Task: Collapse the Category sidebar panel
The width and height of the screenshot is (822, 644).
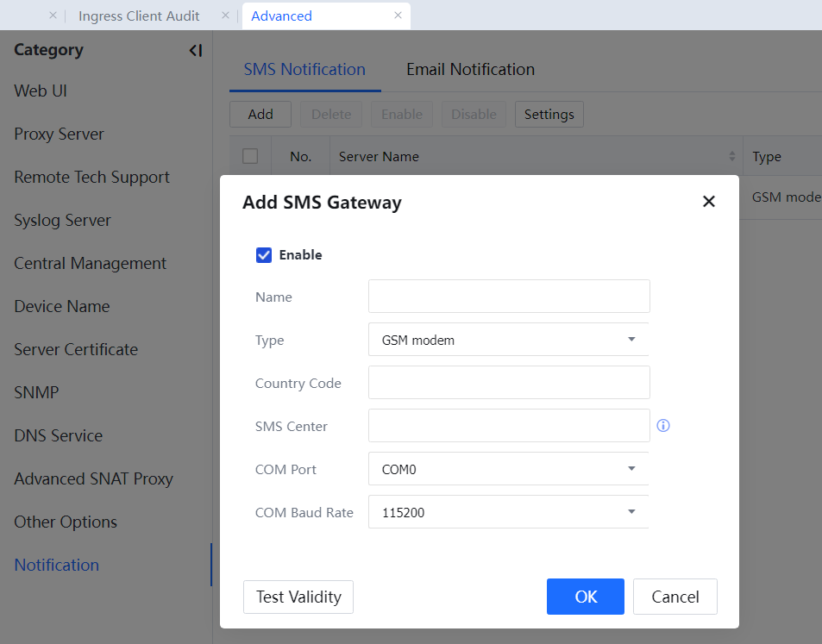Action: coord(196,51)
